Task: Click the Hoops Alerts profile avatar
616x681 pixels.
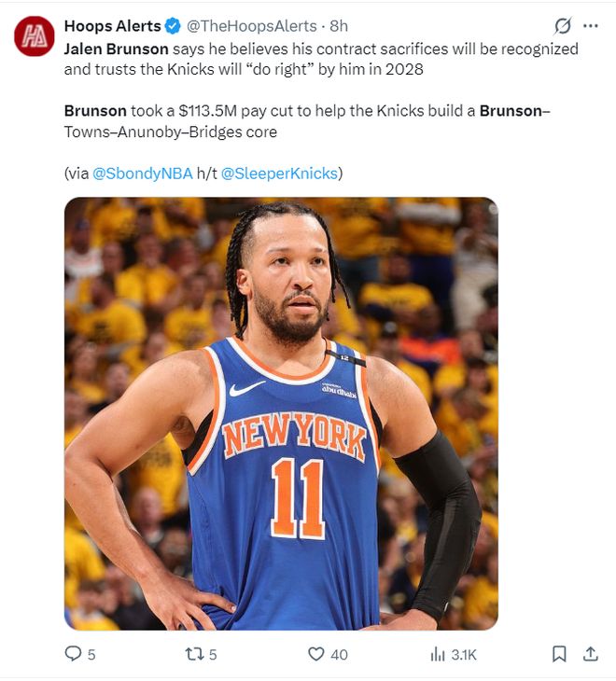Action: (35, 36)
